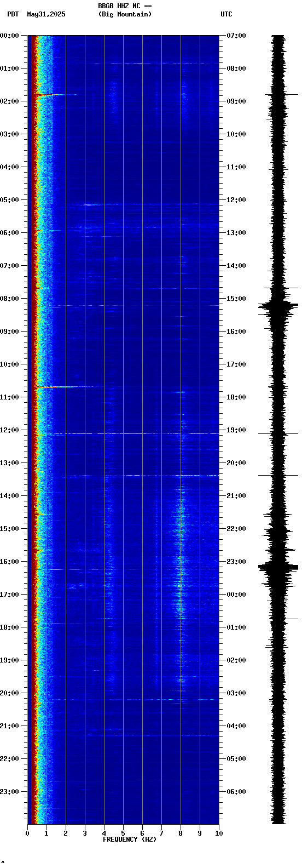Screen dimensions: 302x868
Task: Click the 22:00 UTC label on the right axis
Action: tap(236, 529)
